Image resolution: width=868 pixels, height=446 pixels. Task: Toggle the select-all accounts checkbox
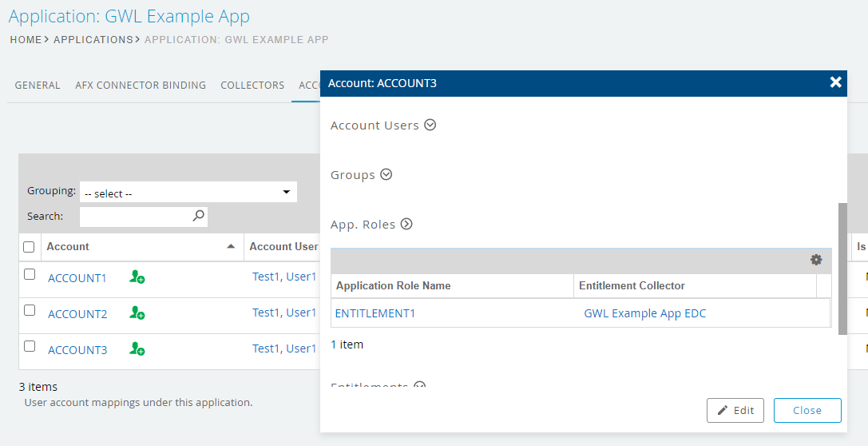(x=30, y=247)
